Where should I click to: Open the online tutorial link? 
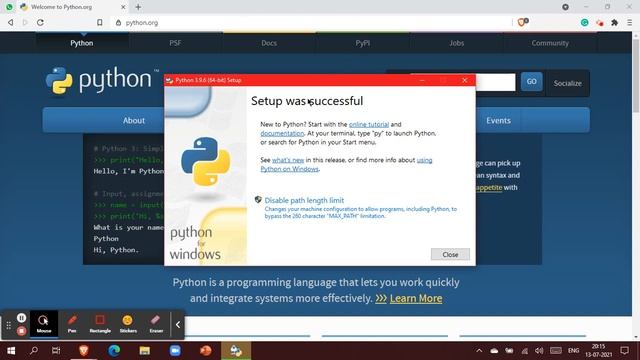[x=369, y=124]
